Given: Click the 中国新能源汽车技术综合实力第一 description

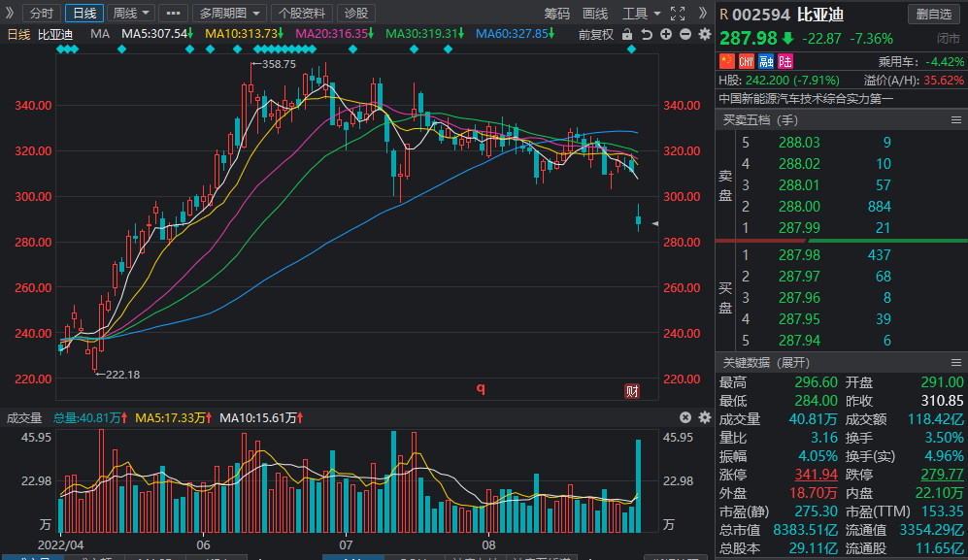Looking at the screenshot, I should point(806,99).
